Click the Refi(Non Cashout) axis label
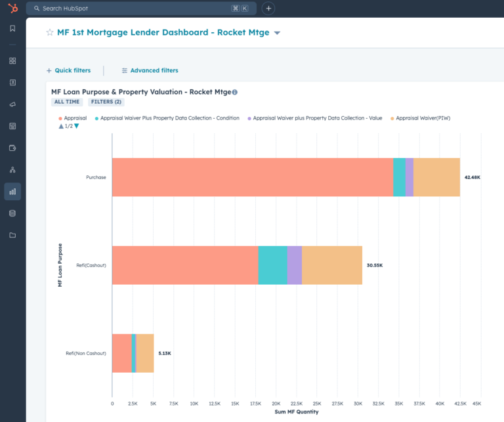This screenshot has width=504, height=422. pyautogui.click(x=86, y=353)
